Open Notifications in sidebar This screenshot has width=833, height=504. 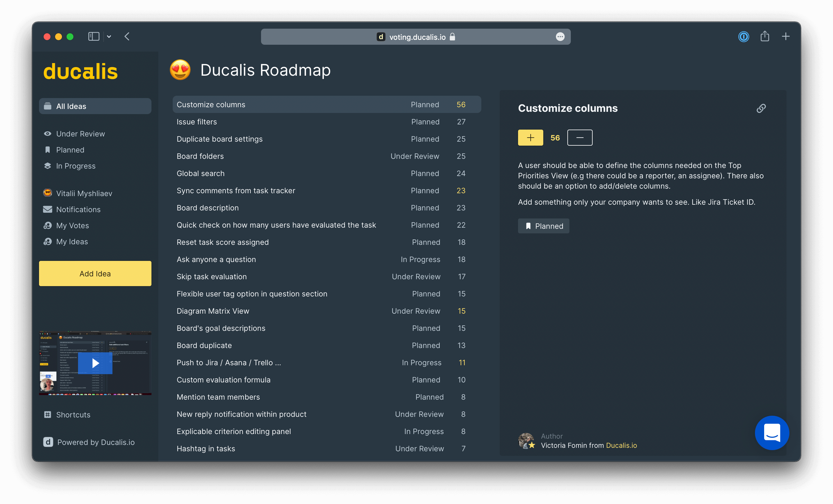[x=78, y=210]
